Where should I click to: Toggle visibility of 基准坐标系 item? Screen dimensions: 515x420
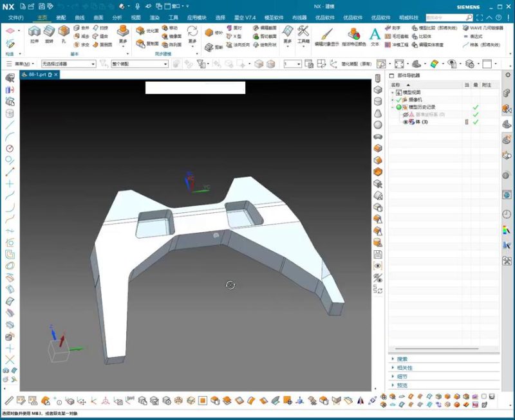406,114
